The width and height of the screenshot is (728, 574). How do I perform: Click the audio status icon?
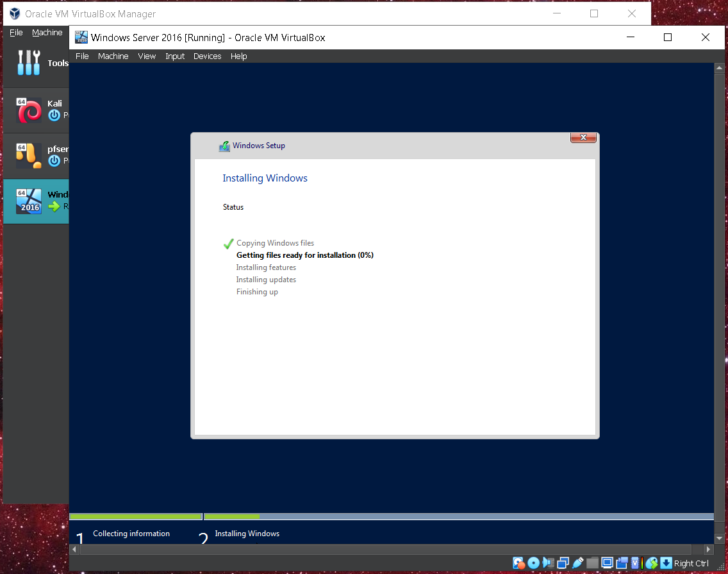pos(549,563)
